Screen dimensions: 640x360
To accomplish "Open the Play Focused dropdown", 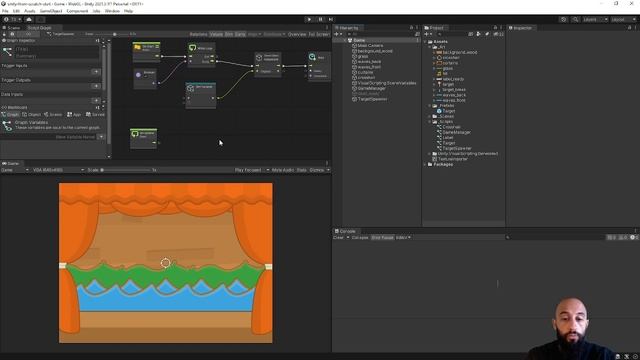I will coord(251,170).
